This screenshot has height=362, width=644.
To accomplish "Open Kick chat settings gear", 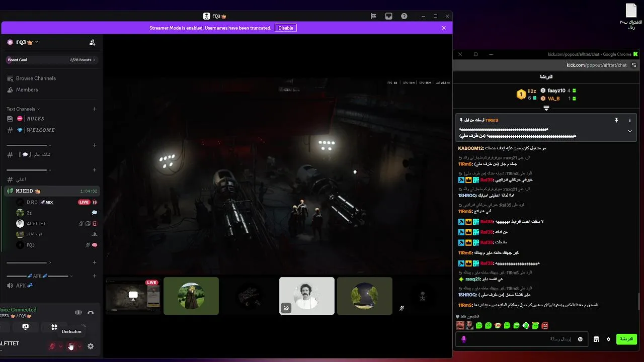I will pos(608,339).
